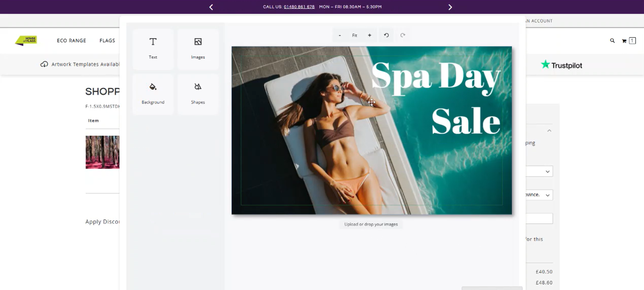644x290 pixels.
Task: Click the forest flag product thumbnail
Action: pos(102,152)
